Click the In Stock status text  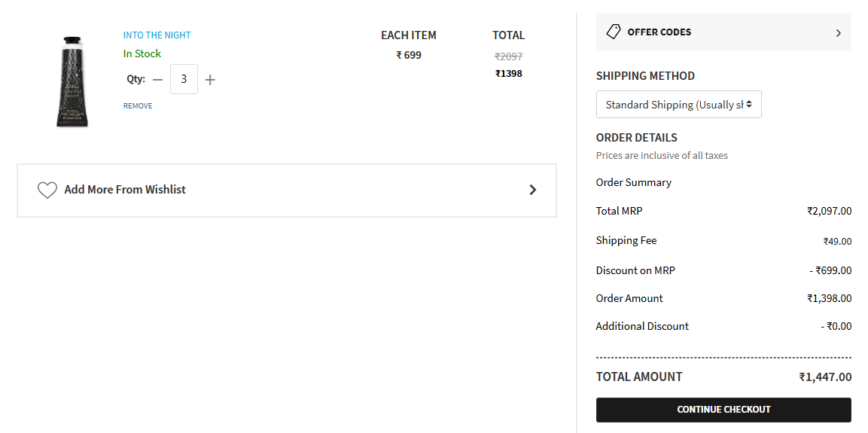point(142,53)
